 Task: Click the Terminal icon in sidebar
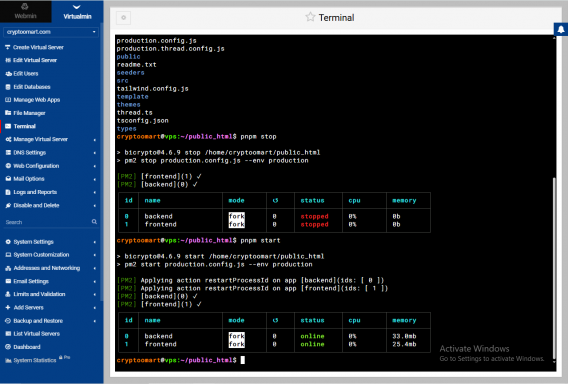point(8,126)
